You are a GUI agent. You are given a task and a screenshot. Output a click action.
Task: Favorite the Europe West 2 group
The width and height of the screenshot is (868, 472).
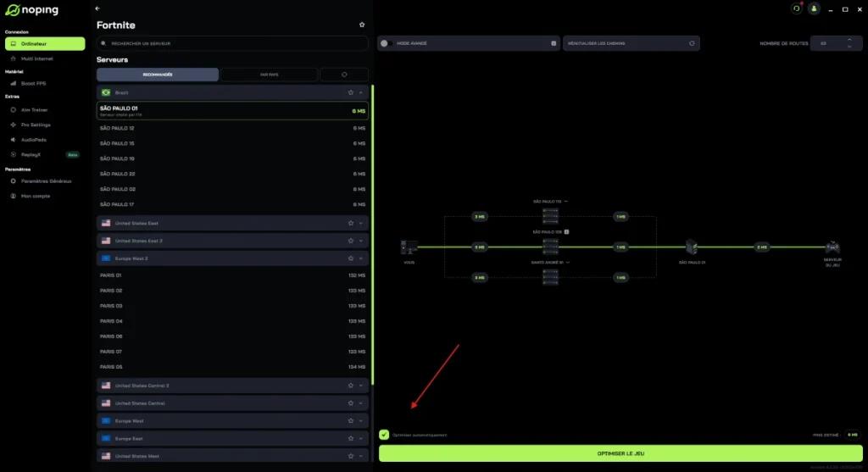coord(350,258)
